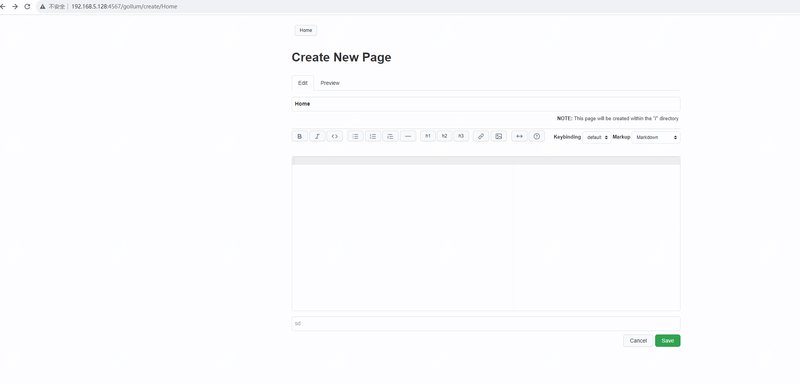The image size is (800, 384).
Task: Open the Keybinding dropdown
Action: coord(597,137)
